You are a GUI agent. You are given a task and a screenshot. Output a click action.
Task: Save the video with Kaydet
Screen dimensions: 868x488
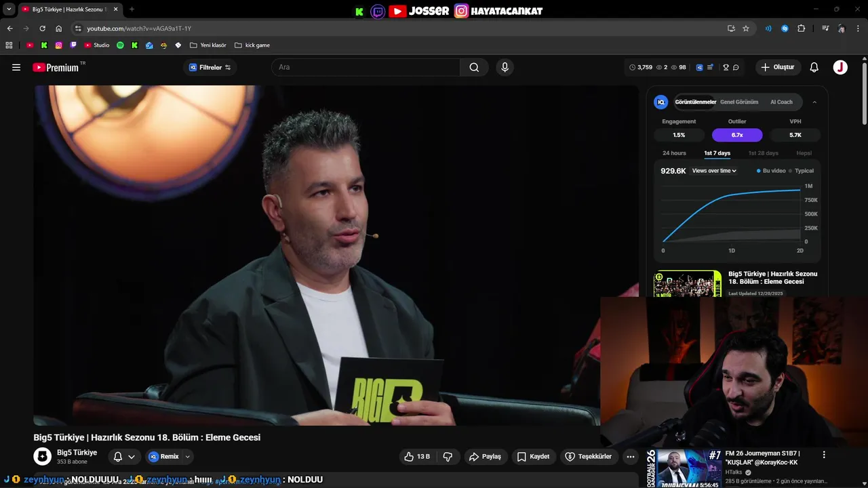click(533, 457)
